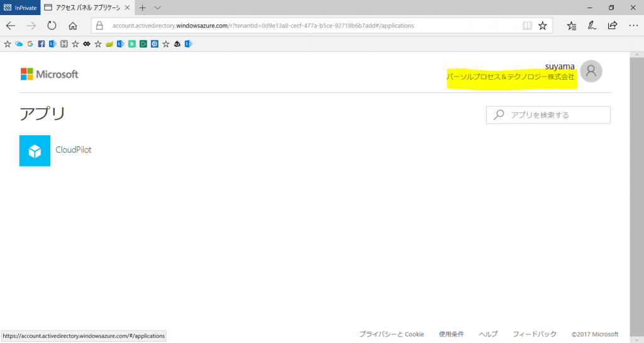644x343 pixels.
Task: Open the Google bookmark
Action: pyautogui.click(x=30, y=44)
